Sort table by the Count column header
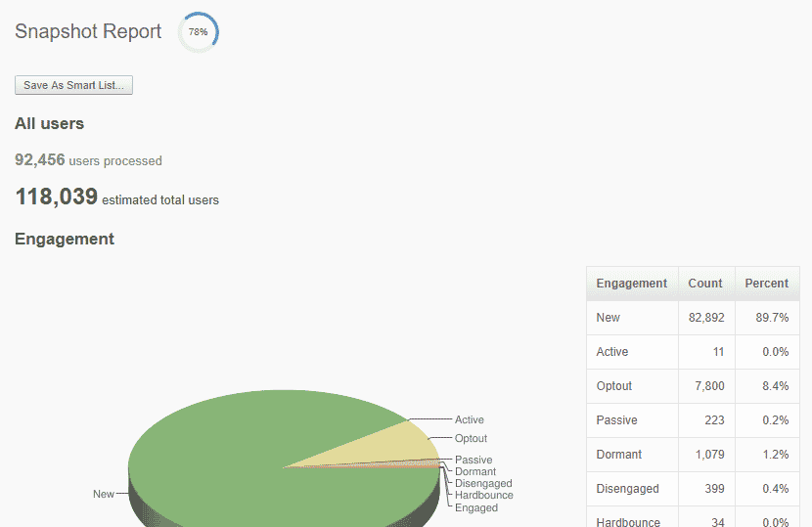 coord(704,284)
